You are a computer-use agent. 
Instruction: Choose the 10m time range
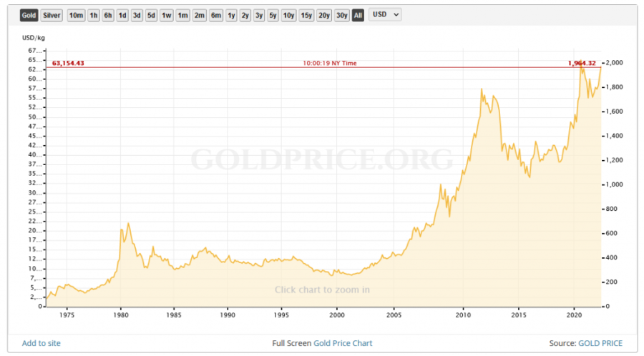(75, 15)
